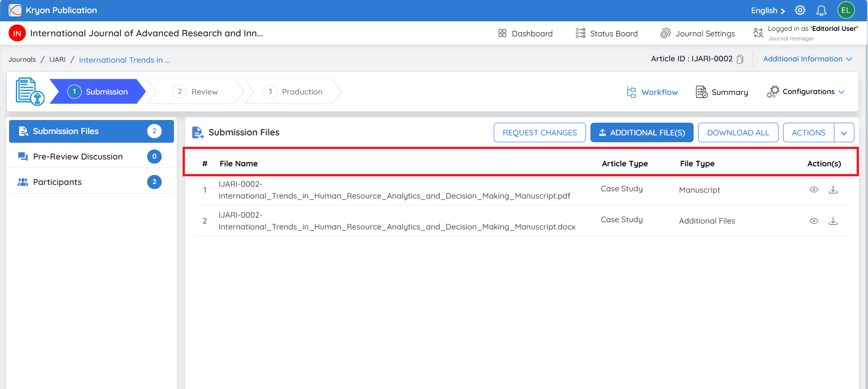Go to Journals breadcrumb
Screen dimensions: 868x389
[22, 60]
